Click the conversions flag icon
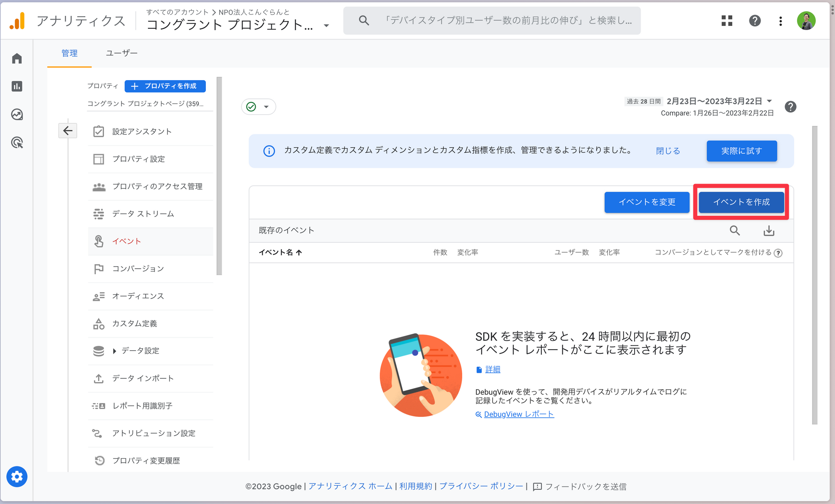 pyautogui.click(x=99, y=269)
